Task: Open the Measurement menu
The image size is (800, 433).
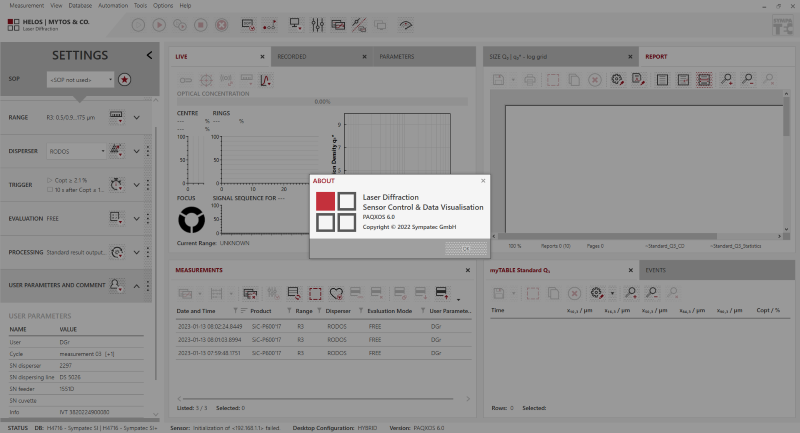Action: (x=27, y=6)
